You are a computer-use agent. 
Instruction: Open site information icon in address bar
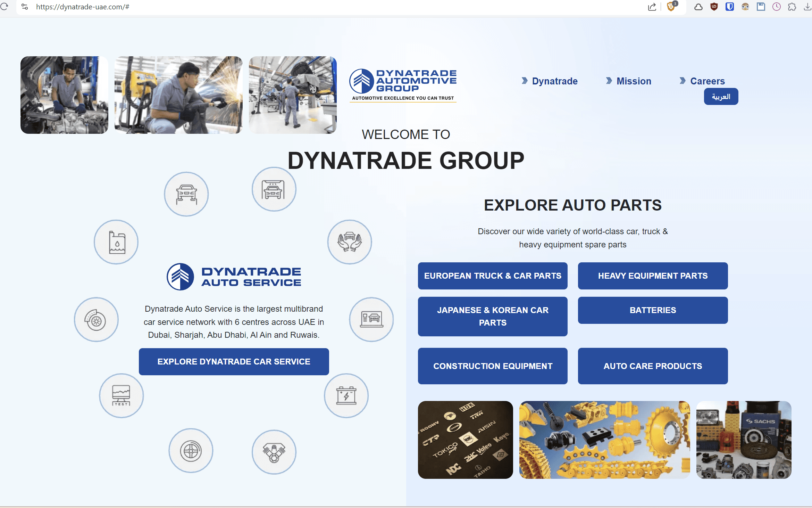click(25, 7)
